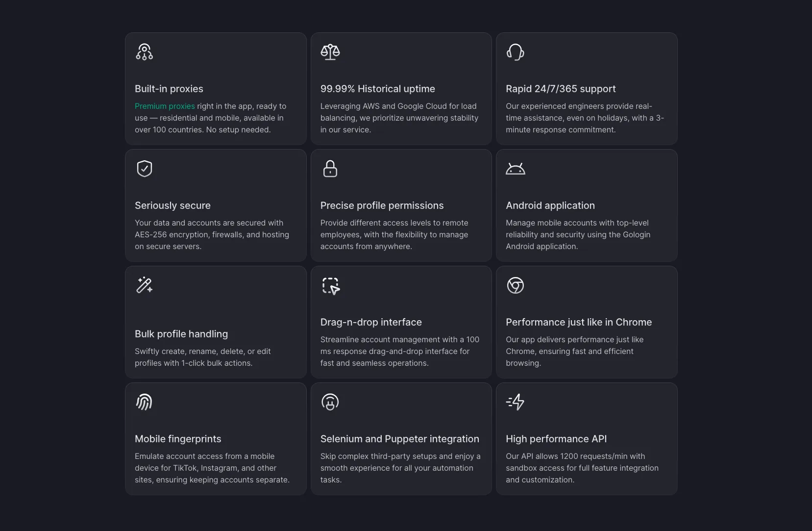Select the Seriously secure heading
812x531 pixels.
tap(172, 205)
